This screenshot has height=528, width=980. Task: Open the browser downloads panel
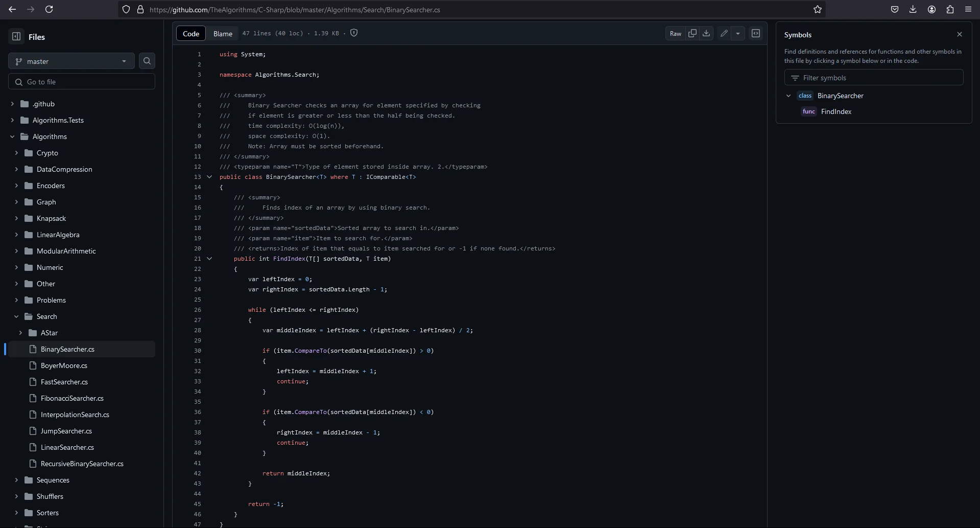913,9
